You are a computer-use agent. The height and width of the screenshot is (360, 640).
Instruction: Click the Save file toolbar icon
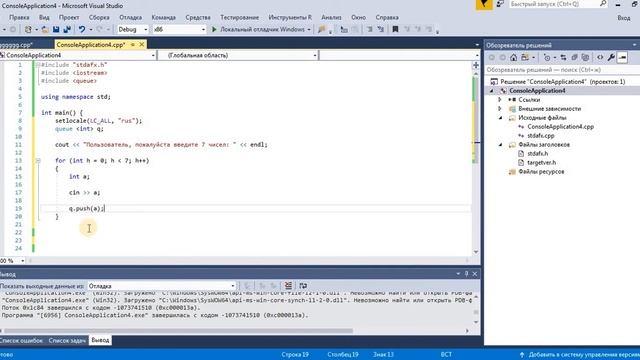(x=56, y=29)
